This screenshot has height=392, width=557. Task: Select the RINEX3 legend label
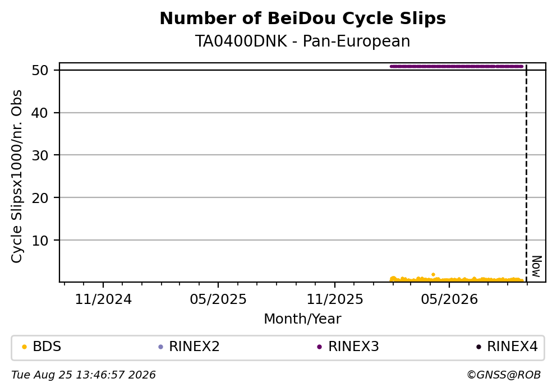coord(353,347)
